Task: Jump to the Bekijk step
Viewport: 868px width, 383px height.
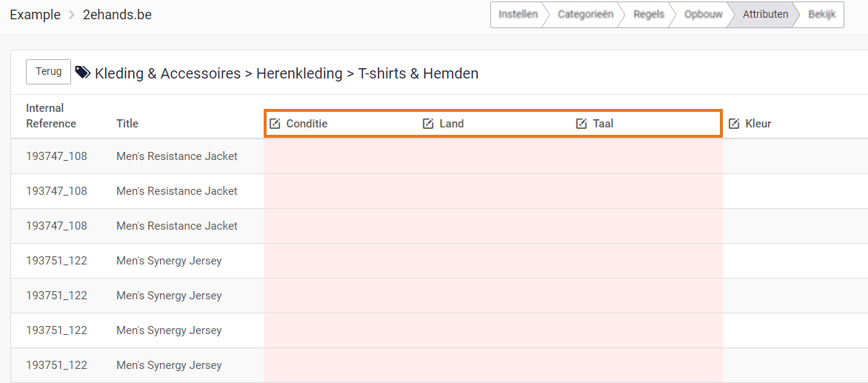Action: tap(821, 15)
